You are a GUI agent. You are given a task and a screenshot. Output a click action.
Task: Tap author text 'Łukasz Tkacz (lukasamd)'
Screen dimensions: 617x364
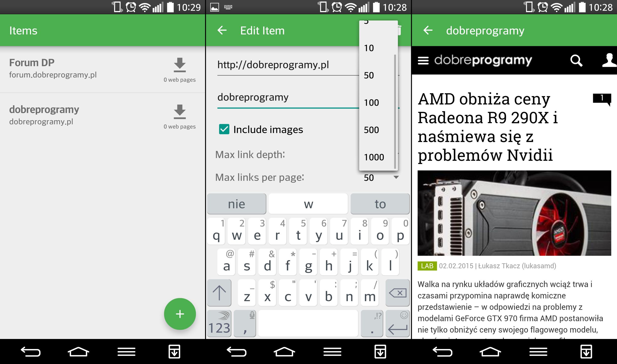click(517, 266)
